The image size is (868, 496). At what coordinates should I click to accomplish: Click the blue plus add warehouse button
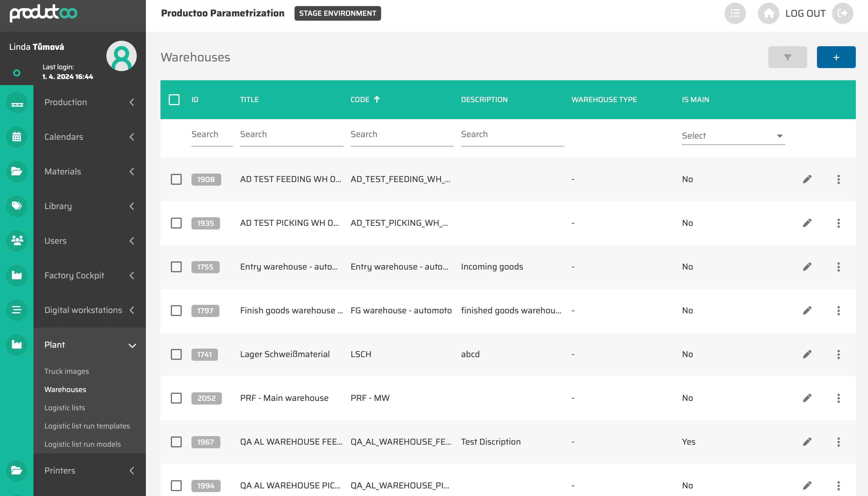tap(836, 57)
